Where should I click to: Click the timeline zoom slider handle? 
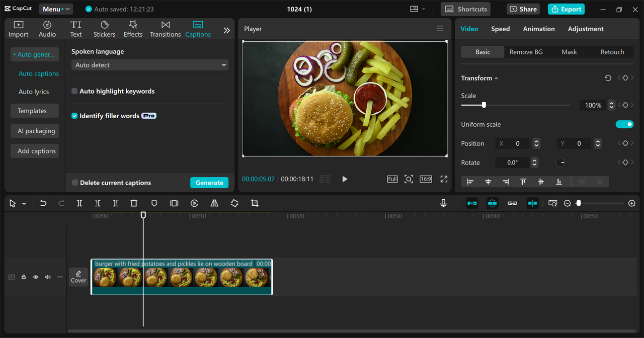pos(579,203)
